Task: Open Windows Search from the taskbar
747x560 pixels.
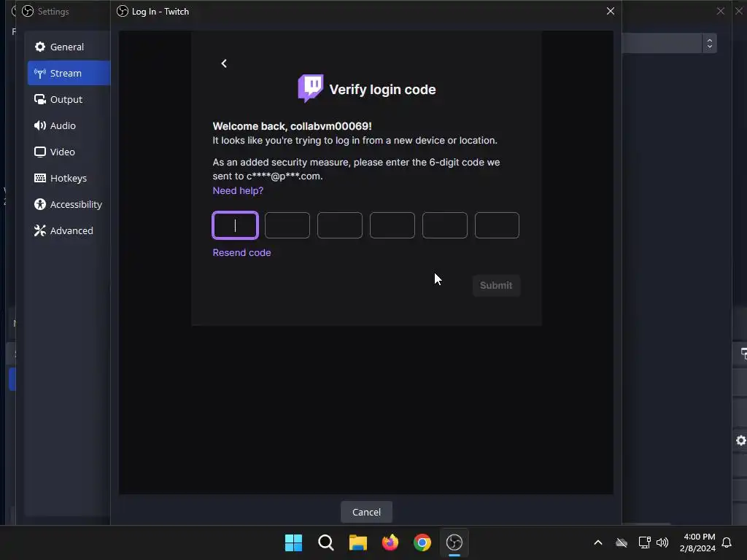Action: 326,542
